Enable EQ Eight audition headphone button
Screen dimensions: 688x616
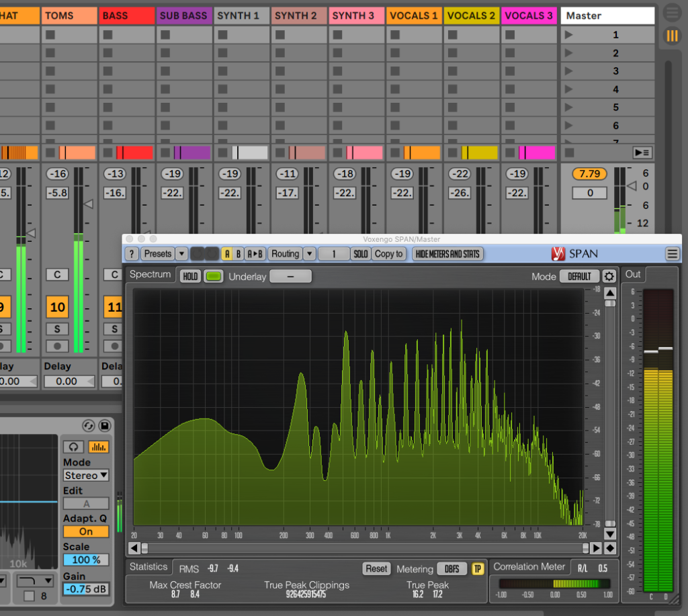(73, 447)
